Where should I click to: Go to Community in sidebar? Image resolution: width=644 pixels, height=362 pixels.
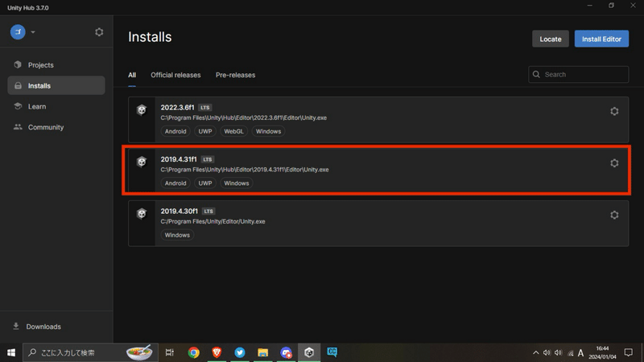(x=56, y=127)
